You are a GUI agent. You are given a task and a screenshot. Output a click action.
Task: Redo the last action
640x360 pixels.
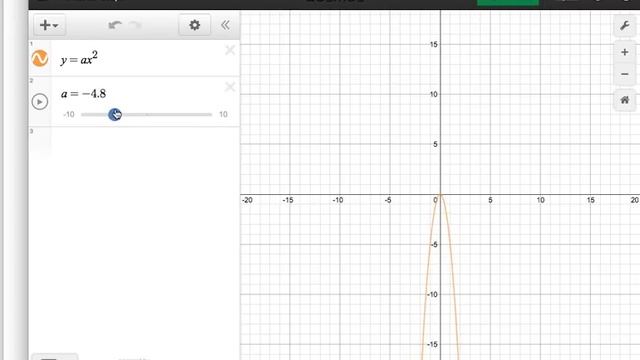click(x=135, y=25)
